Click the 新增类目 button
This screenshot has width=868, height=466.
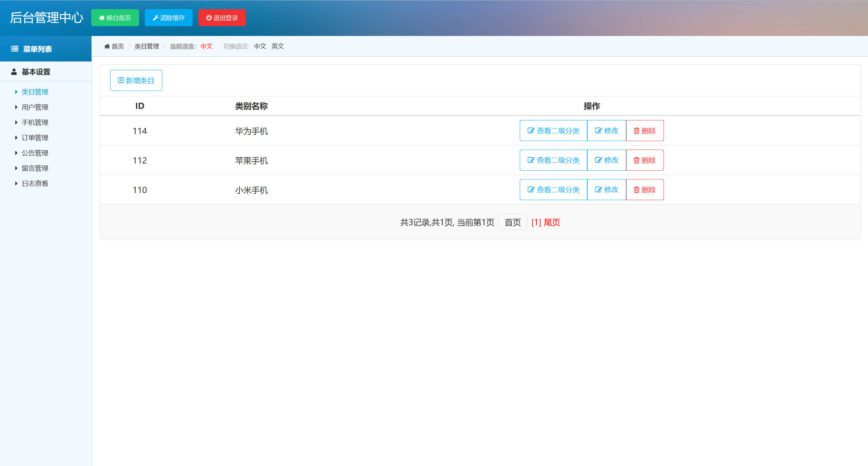click(x=136, y=80)
